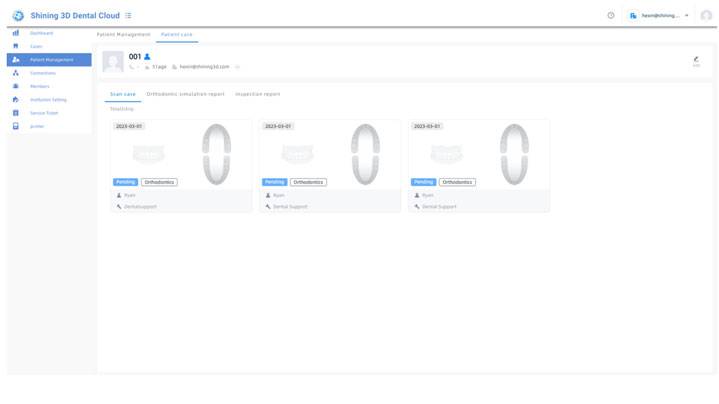Click the doctor person icon on first card

click(119, 195)
